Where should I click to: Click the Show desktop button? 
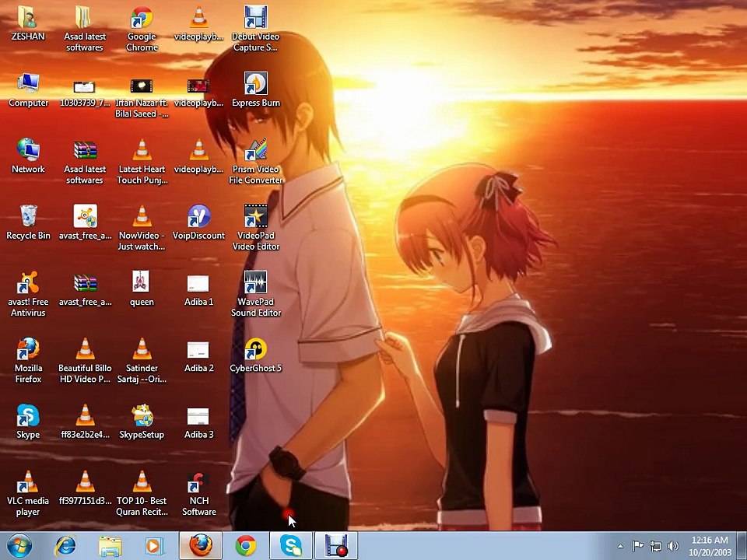[x=742, y=546]
